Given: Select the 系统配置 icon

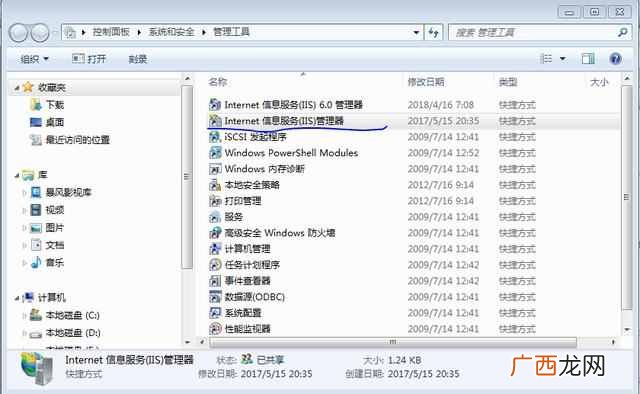Looking at the screenshot, I should click(x=215, y=313).
